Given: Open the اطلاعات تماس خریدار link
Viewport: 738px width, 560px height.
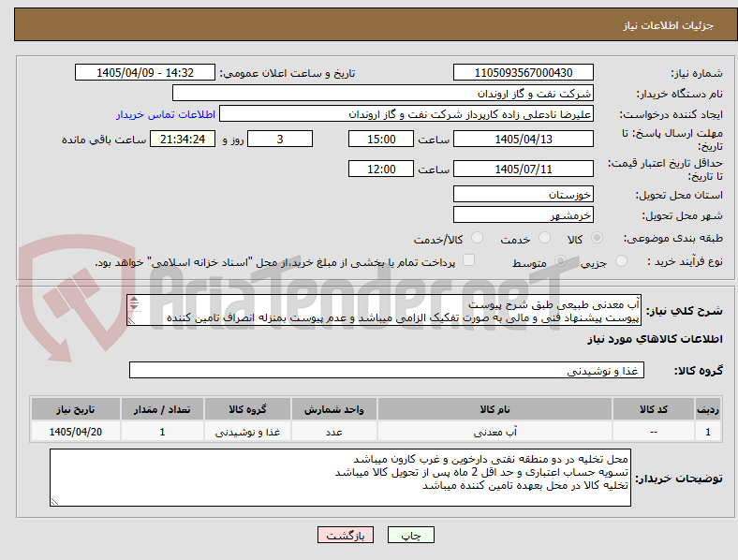Looking at the screenshot, I should pos(166,114).
